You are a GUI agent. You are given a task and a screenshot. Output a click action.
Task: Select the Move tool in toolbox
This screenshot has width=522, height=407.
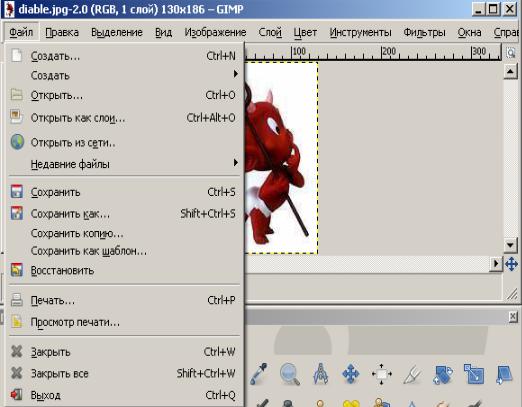351,374
